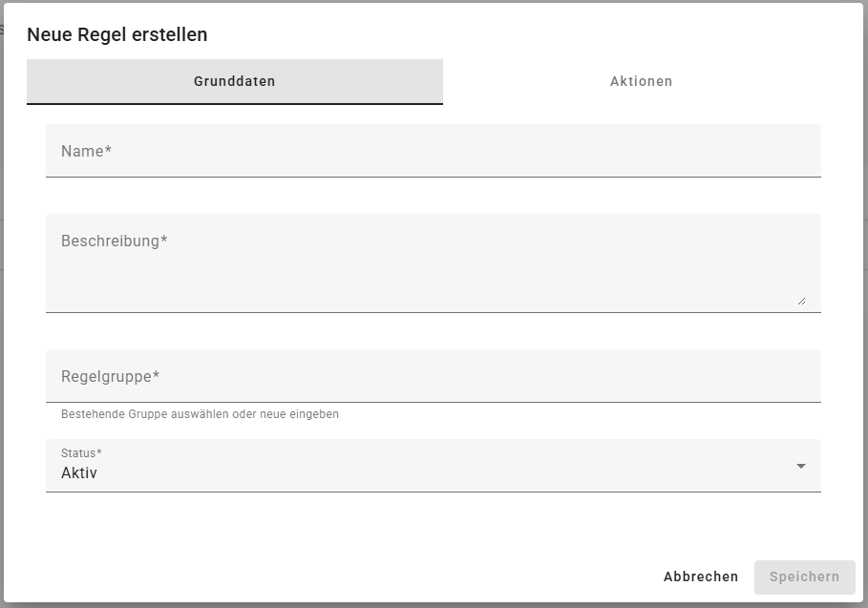
Task: Click the 'Neue Regel erstellen' dialog title
Action: [117, 35]
